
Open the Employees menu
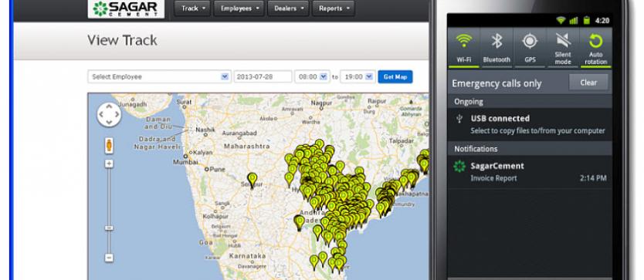[239, 8]
